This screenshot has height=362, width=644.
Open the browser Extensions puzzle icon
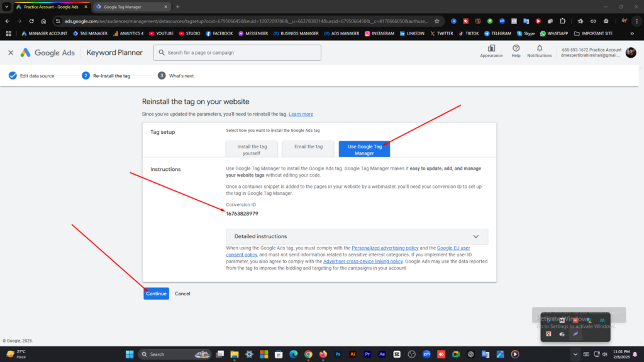(563, 21)
